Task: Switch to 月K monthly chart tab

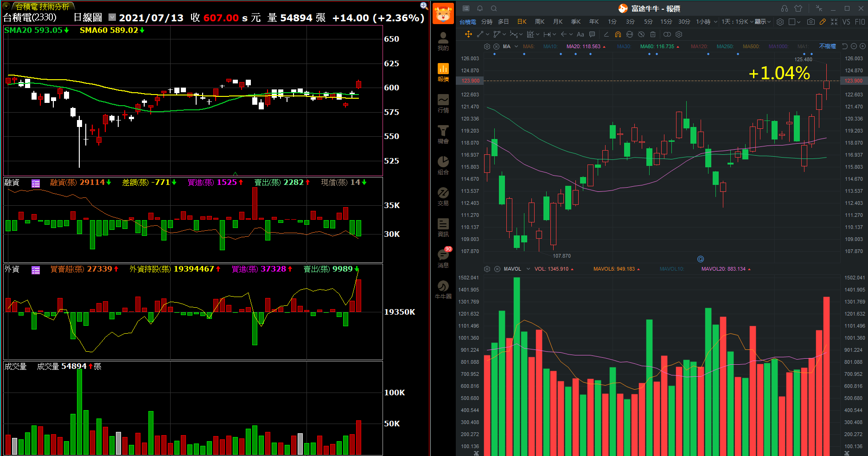Action: (x=558, y=22)
